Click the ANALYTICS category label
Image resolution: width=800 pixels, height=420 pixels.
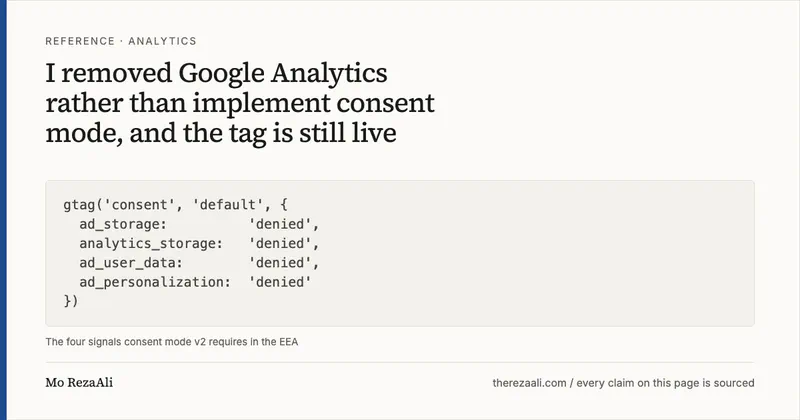click(x=162, y=41)
